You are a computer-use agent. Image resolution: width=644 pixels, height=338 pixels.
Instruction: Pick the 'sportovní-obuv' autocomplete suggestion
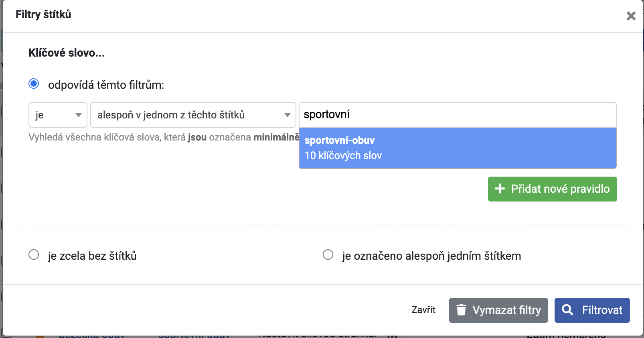(458, 148)
